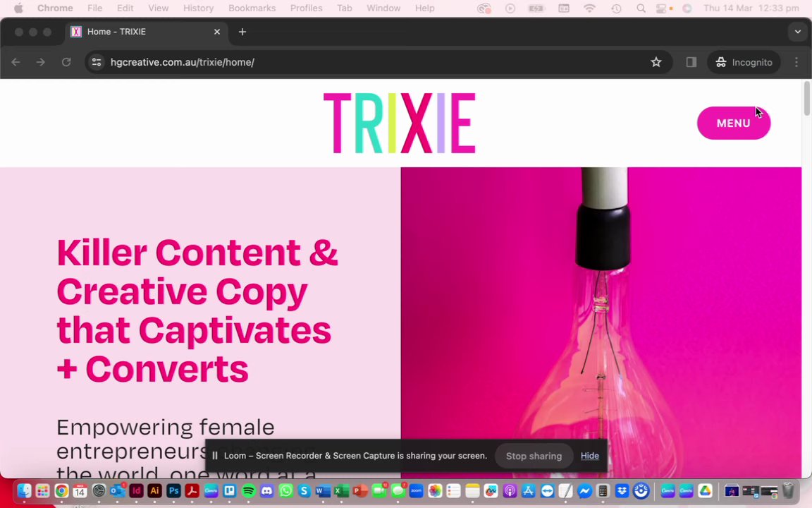The width and height of the screenshot is (812, 508).
Task: Click the Incognito indicator button
Action: [744, 62]
